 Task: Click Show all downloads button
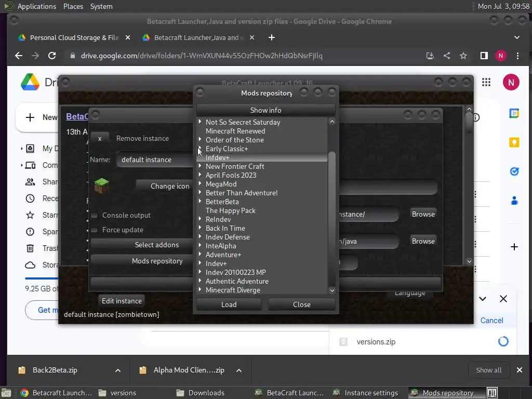click(x=489, y=370)
